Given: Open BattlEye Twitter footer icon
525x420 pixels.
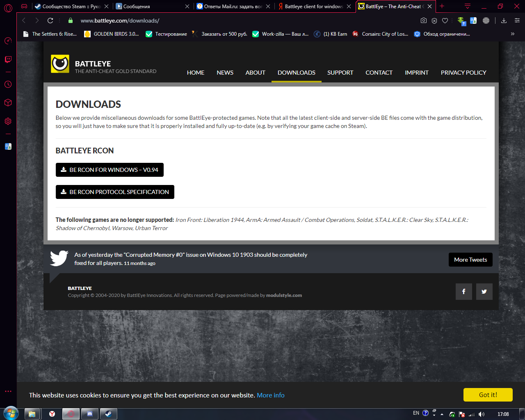Looking at the screenshot, I should coord(484,292).
